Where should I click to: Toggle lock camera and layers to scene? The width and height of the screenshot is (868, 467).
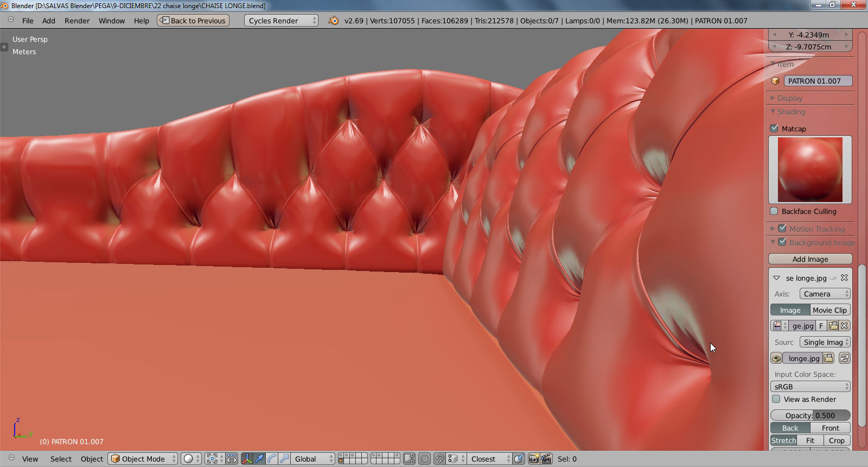tap(410, 459)
